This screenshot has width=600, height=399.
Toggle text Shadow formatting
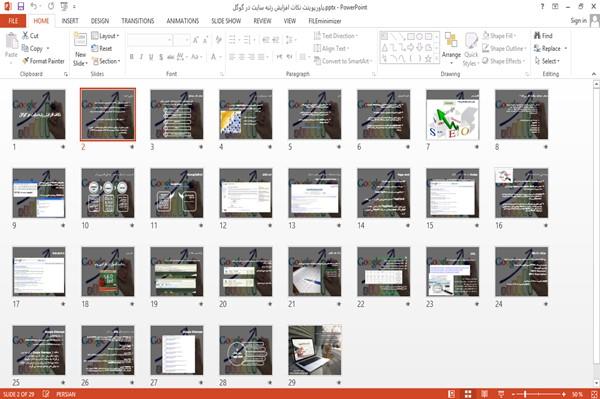point(161,57)
